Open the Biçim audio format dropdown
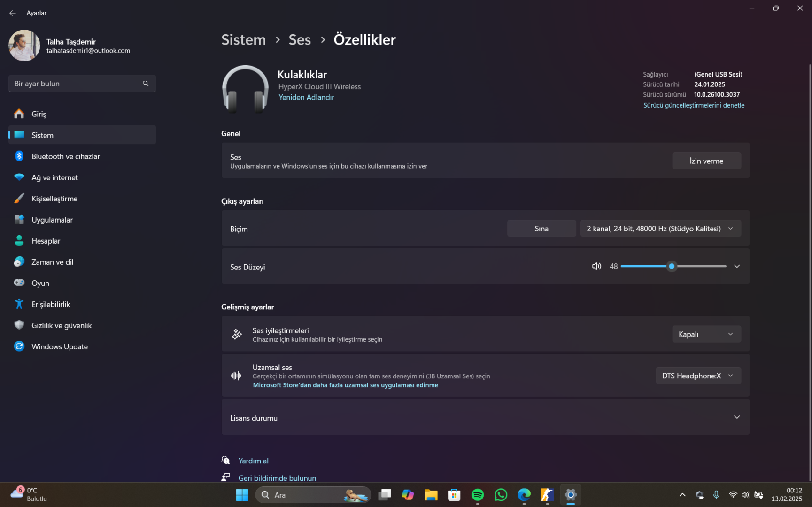The width and height of the screenshot is (812, 507). point(660,229)
